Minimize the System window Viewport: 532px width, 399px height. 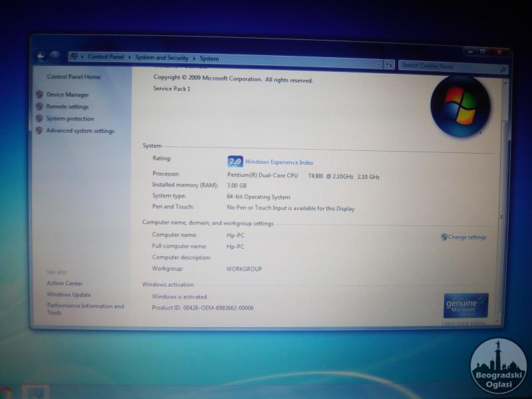pyautogui.click(x=470, y=52)
